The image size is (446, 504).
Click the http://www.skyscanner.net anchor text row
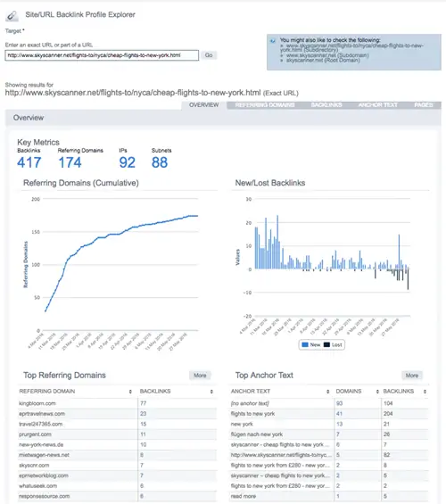(x=329, y=455)
